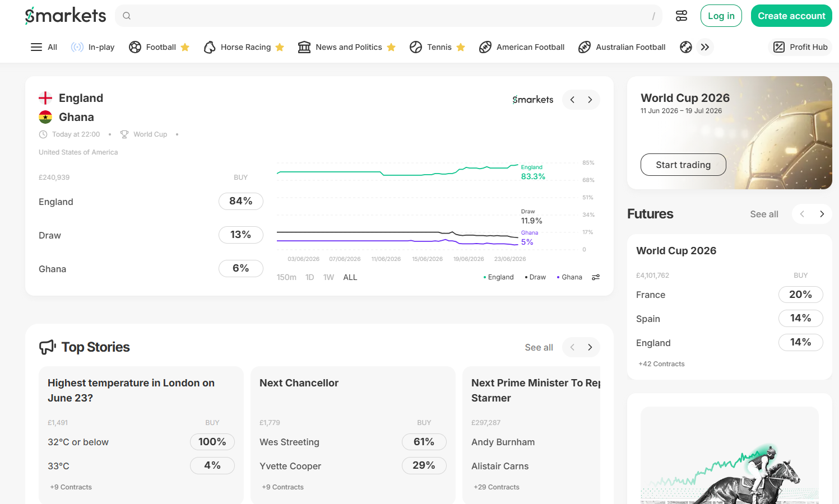Open the All hamburger menu
The height and width of the screenshot is (504, 839).
click(36, 47)
